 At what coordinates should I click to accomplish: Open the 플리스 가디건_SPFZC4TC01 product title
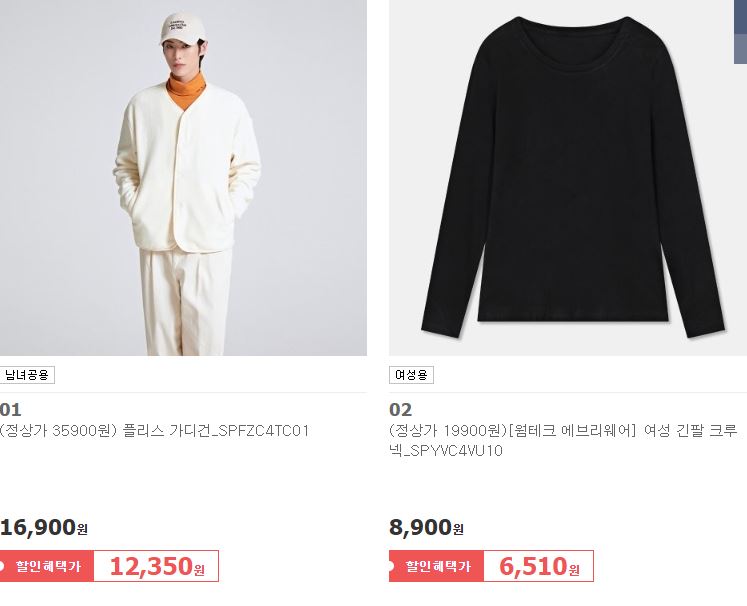pyautogui.click(x=154, y=431)
